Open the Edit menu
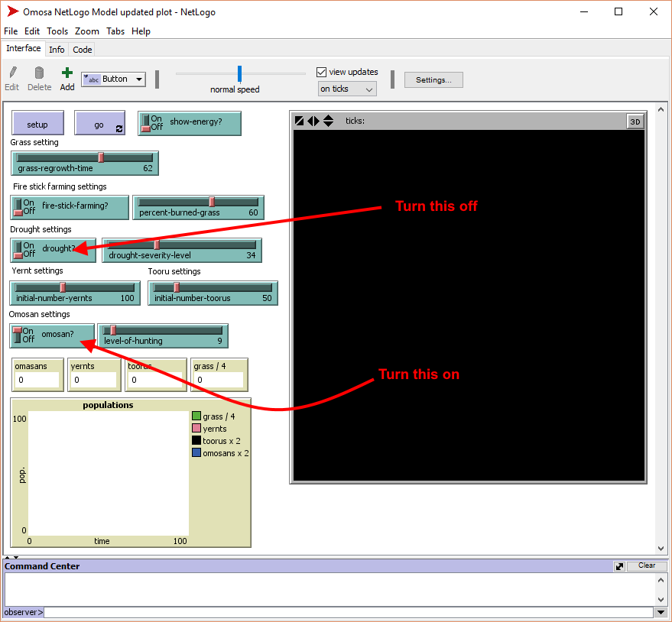The height and width of the screenshot is (622, 672). pos(31,31)
